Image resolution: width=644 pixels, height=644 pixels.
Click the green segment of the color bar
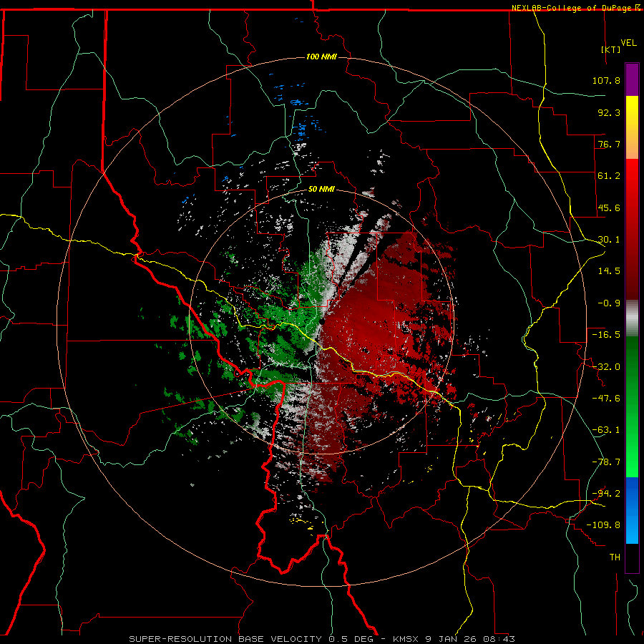coord(632,406)
